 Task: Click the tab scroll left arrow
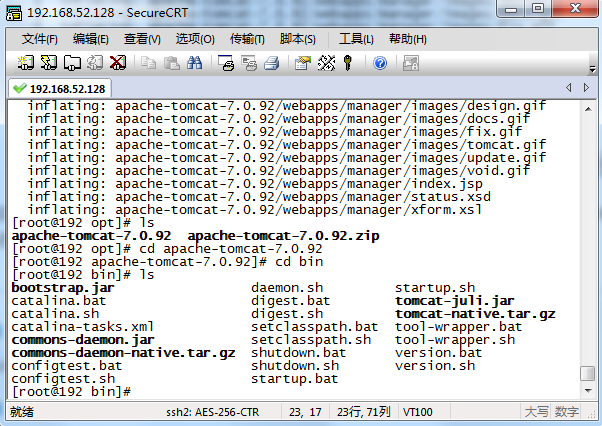point(569,88)
